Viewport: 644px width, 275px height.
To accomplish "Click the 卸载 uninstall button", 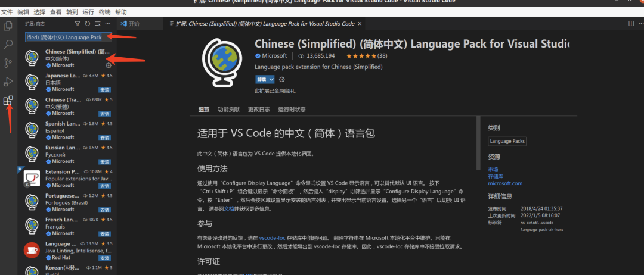I will [262, 80].
